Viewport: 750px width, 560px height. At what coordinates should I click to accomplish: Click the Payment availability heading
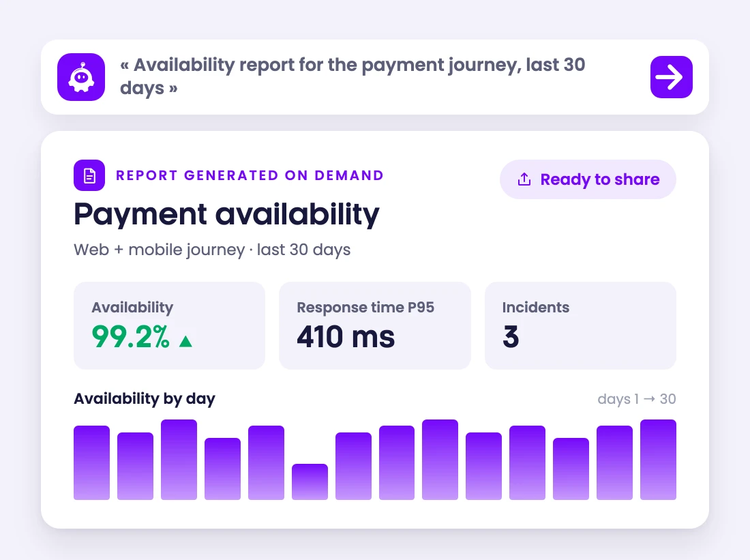227,214
